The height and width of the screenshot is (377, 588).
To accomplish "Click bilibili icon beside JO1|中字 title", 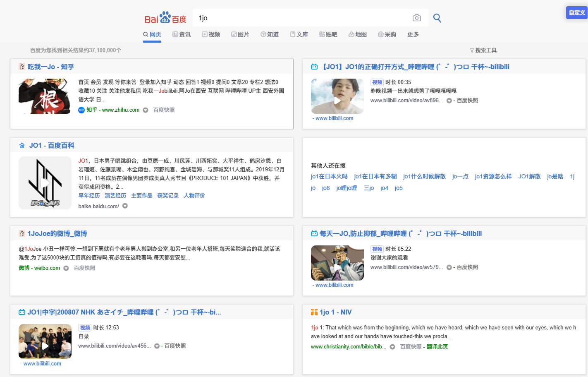I will (x=22, y=312).
